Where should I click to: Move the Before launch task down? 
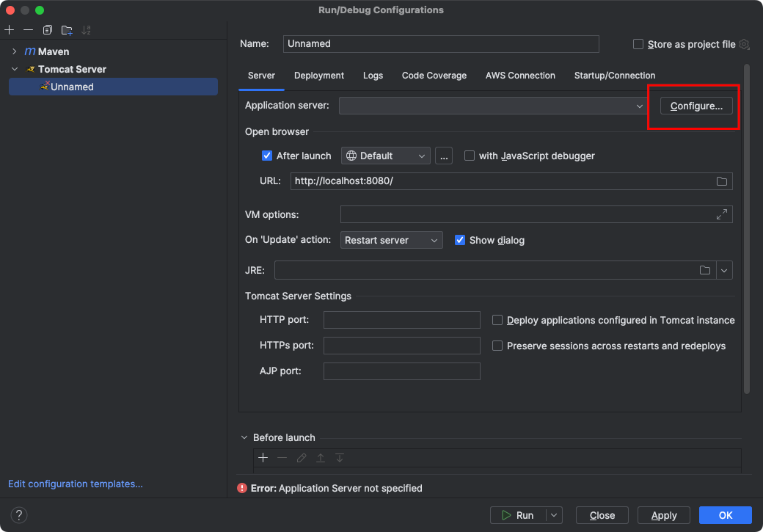(x=340, y=458)
